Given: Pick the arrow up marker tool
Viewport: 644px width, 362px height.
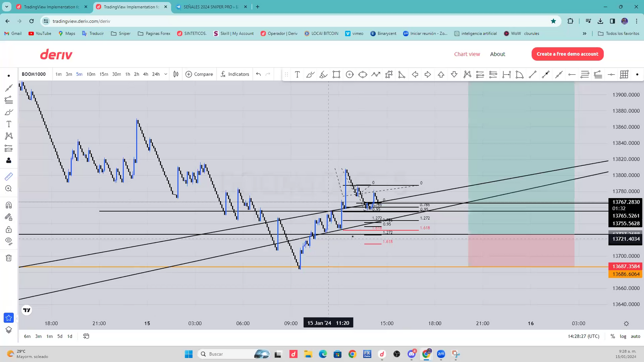Looking at the screenshot, I should pos(441,74).
